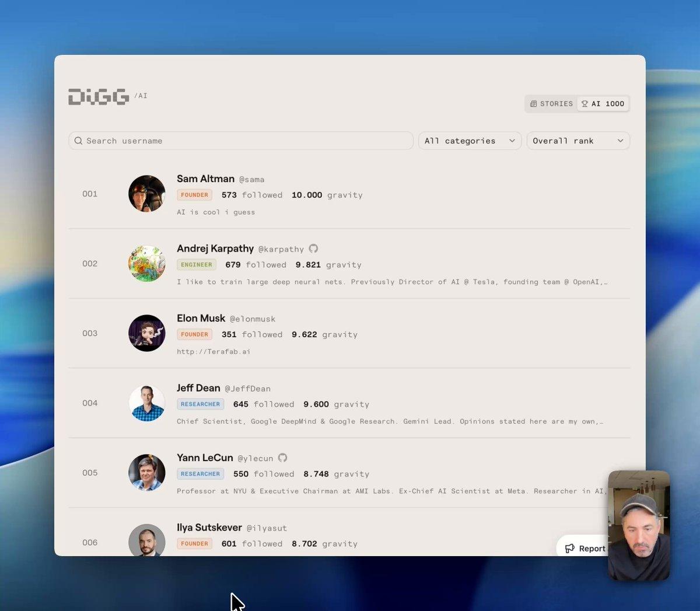Click the 601 followed count
Viewport: 700px width, 611px height.
coord(252,543)
